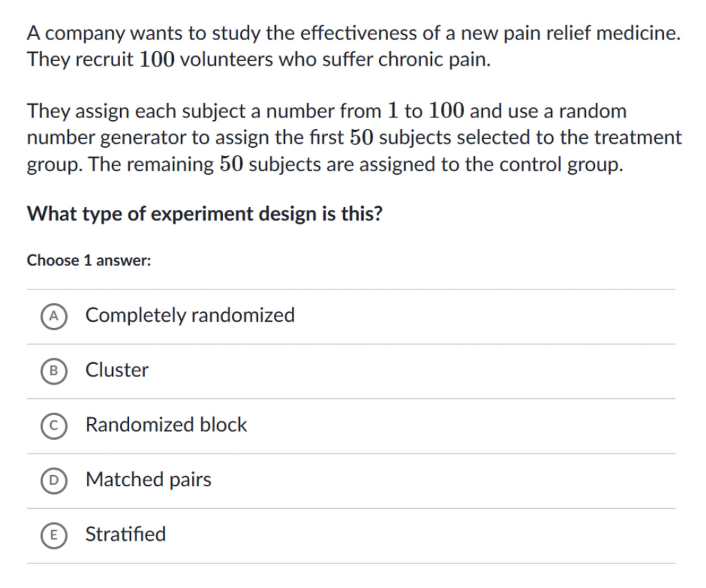Click the bold question "What type of experiment design"
Image resolution: width=706 pixels, height=588 pixels.
[205, 213]
